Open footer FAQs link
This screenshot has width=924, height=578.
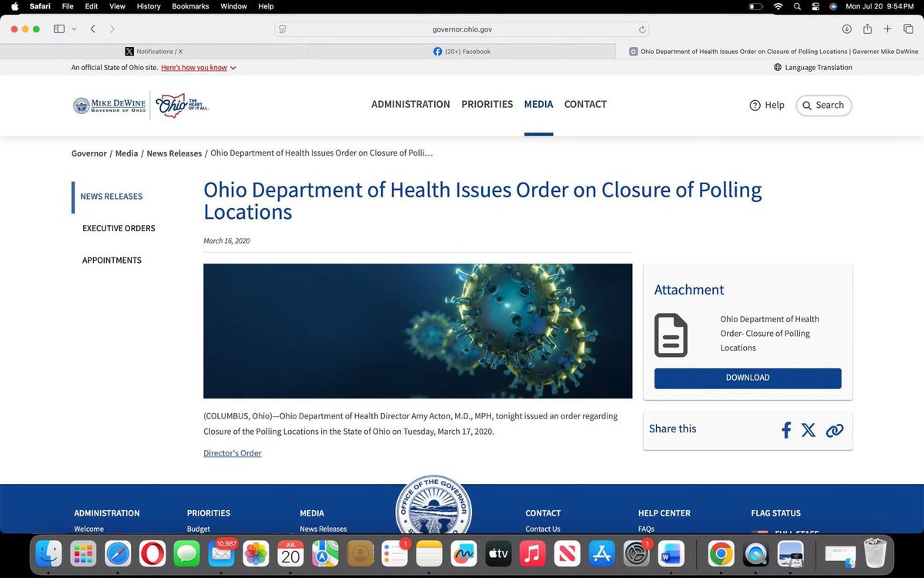tap(647, 529)
